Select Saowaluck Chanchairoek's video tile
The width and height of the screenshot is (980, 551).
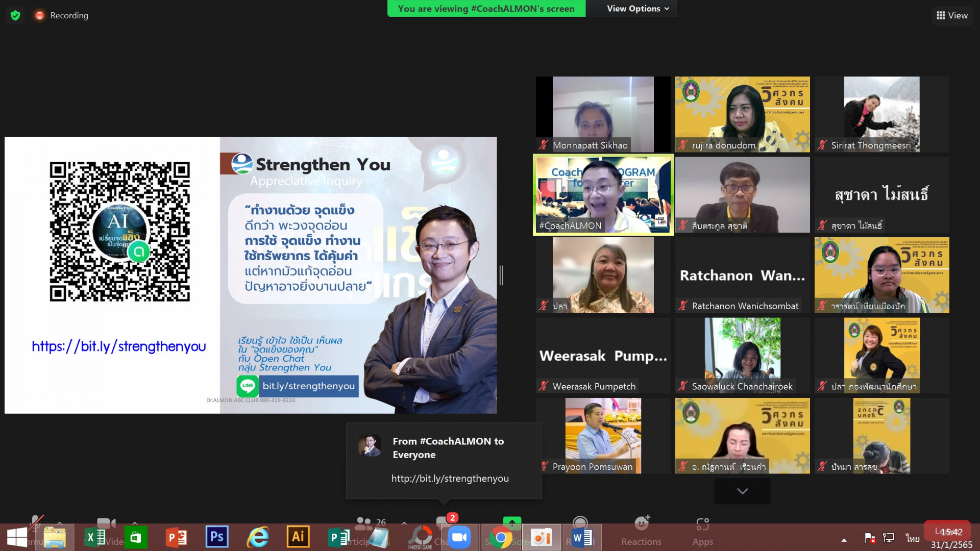click(x=742, y=356)
